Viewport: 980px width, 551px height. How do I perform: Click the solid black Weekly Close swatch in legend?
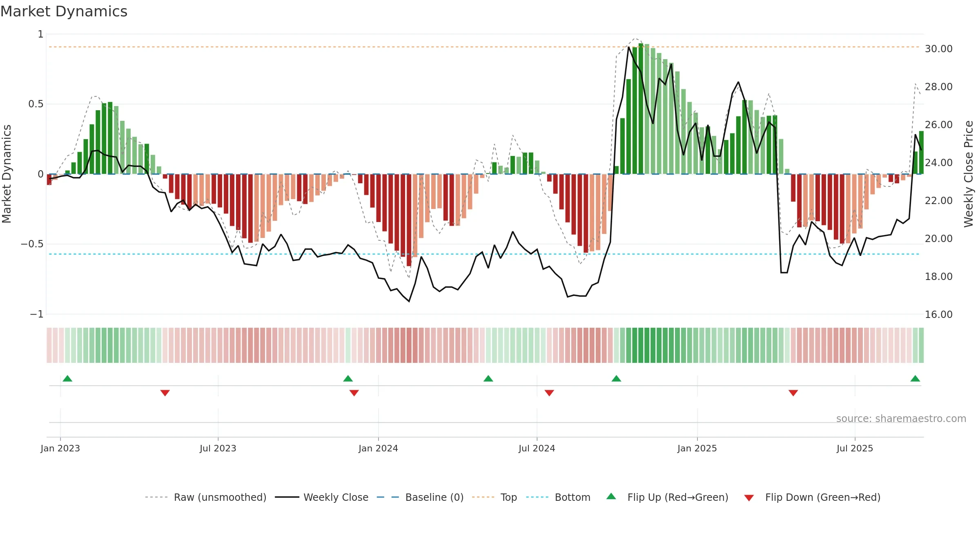287,497
